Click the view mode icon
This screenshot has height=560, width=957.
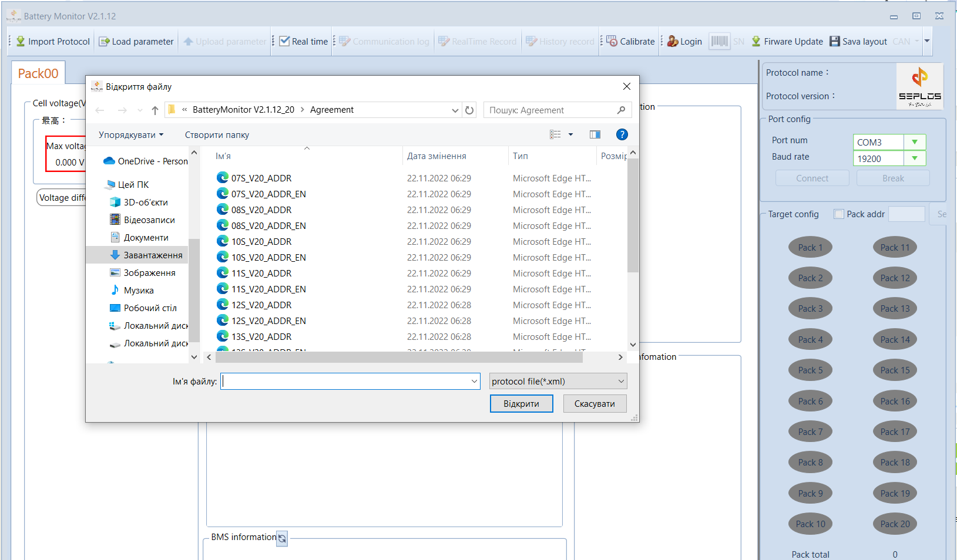pos(555,134)
